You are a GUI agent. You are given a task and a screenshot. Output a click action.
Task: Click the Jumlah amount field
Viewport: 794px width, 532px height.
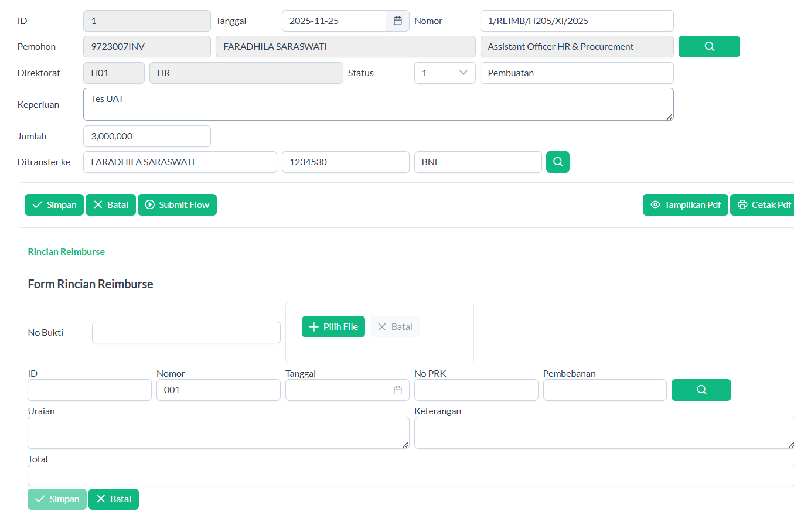point(146,137)
